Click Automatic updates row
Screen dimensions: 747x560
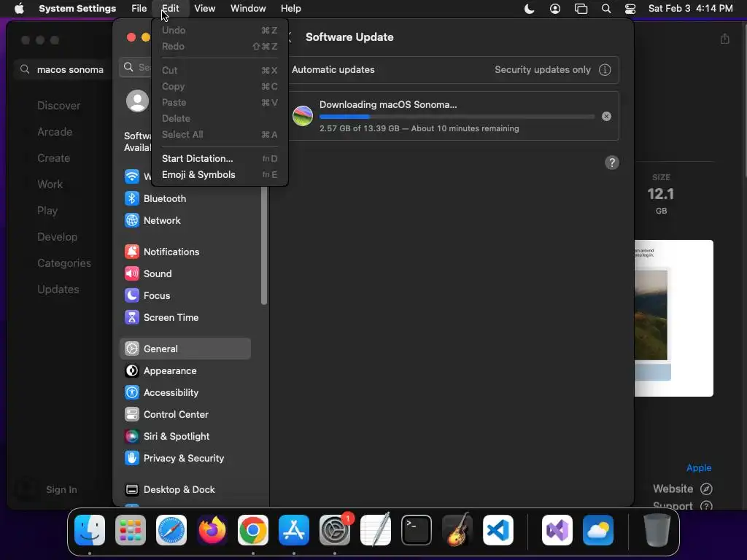click(453, 70)
